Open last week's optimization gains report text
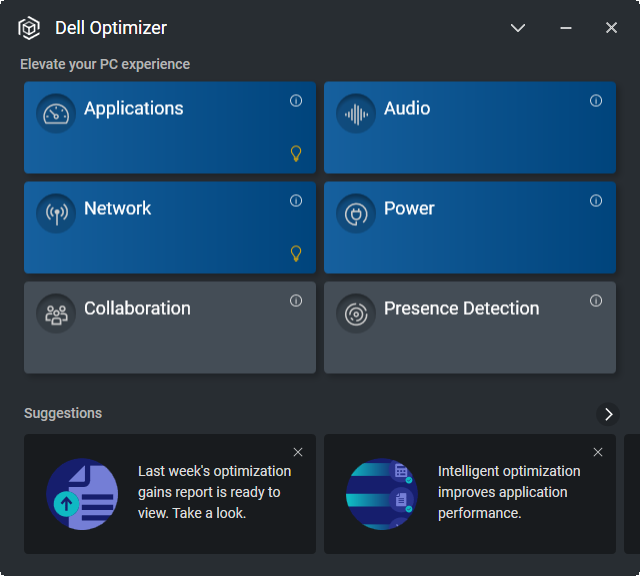Image resolution: width=640 pixels, height=576 pixels. 214,492
